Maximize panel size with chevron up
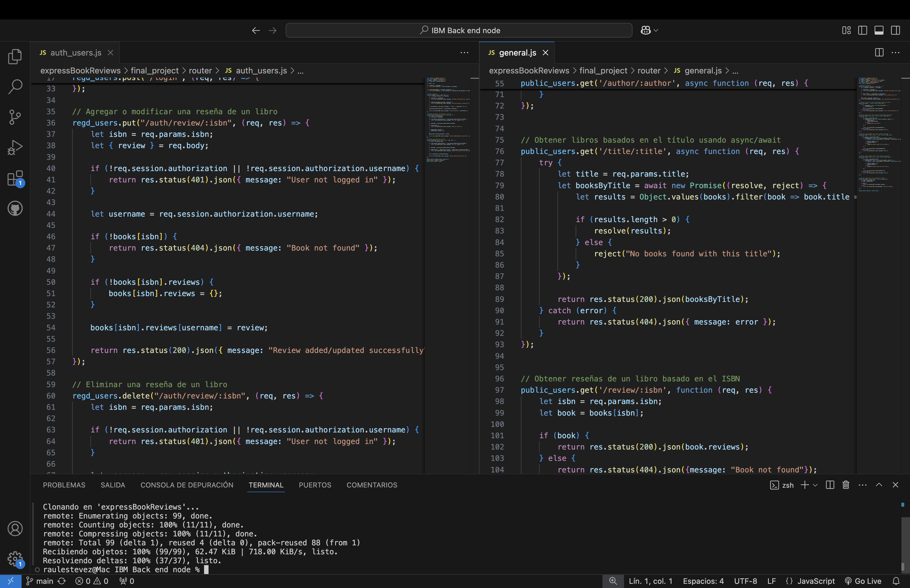 879,485
